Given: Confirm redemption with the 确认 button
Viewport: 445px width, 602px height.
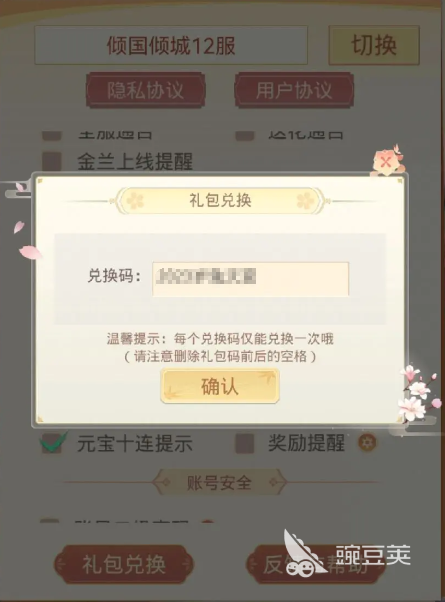Looking at the screenshot, I should [220, 386].
